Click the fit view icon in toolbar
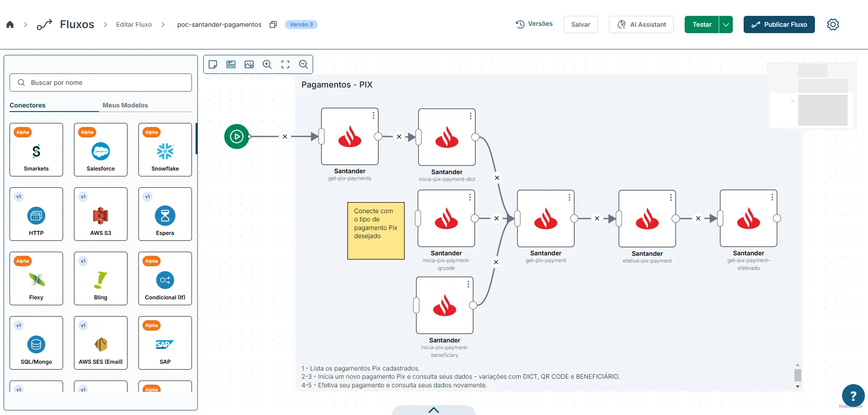The height and width of the screenshot is (415, 868). (x=285, y=64)
